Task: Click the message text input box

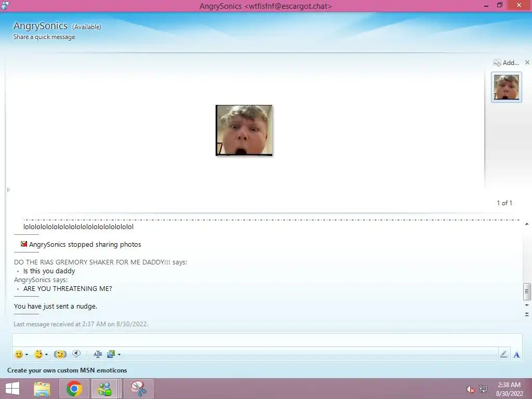Action: [x=267, y=340]
